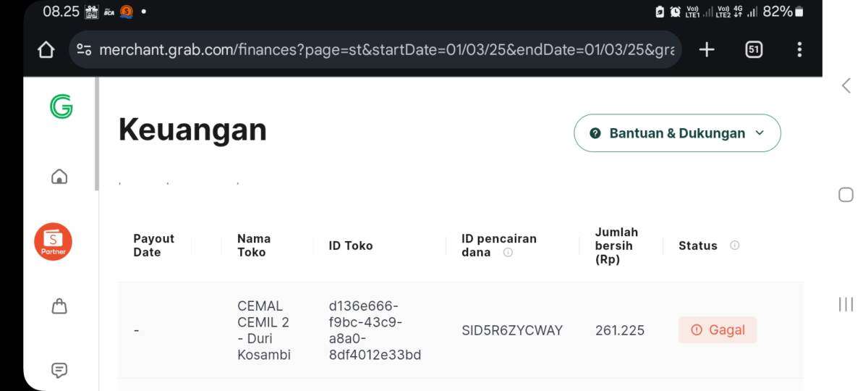Open the Grab logo home link

click(x=61, y=106)
